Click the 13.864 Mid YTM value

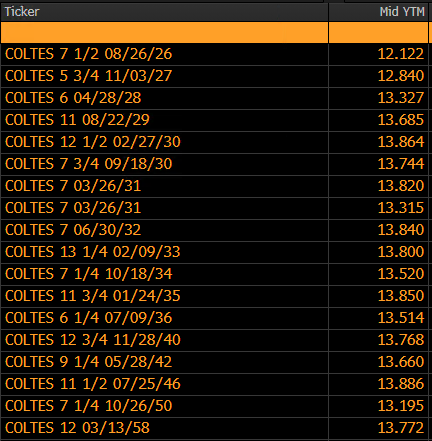click(401, 142)
